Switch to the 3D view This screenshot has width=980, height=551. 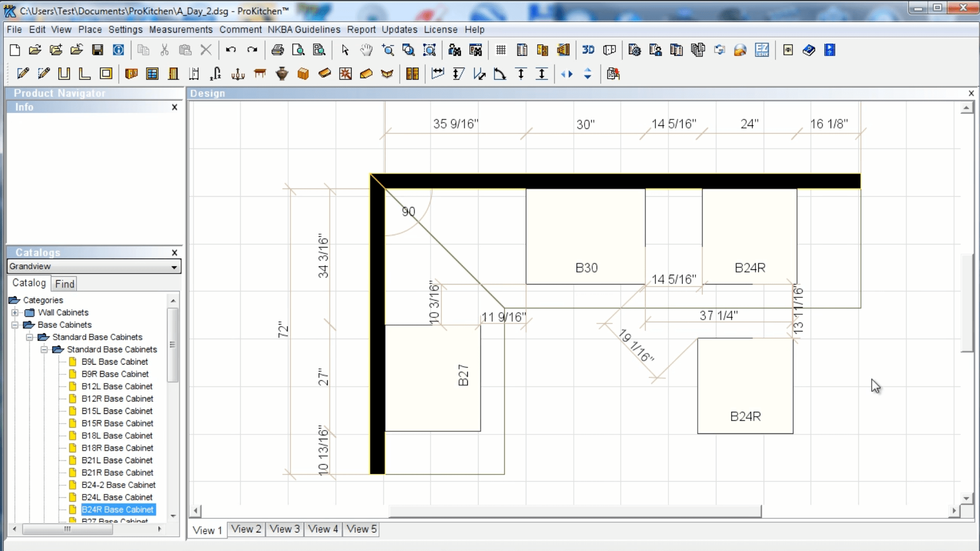(x=588, y=50)
